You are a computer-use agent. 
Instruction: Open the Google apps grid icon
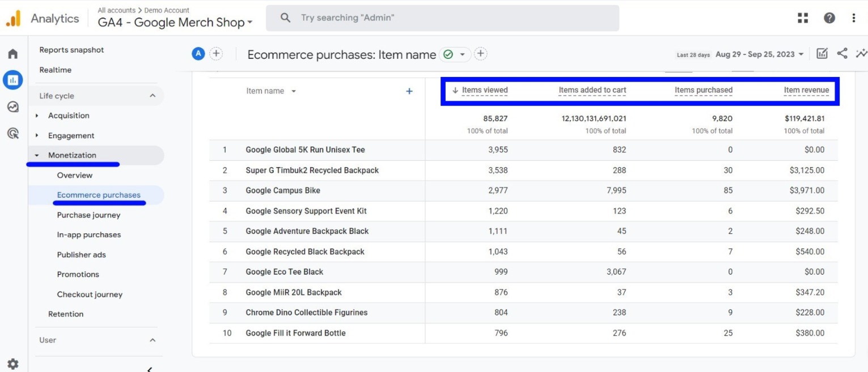coord(803,18)
